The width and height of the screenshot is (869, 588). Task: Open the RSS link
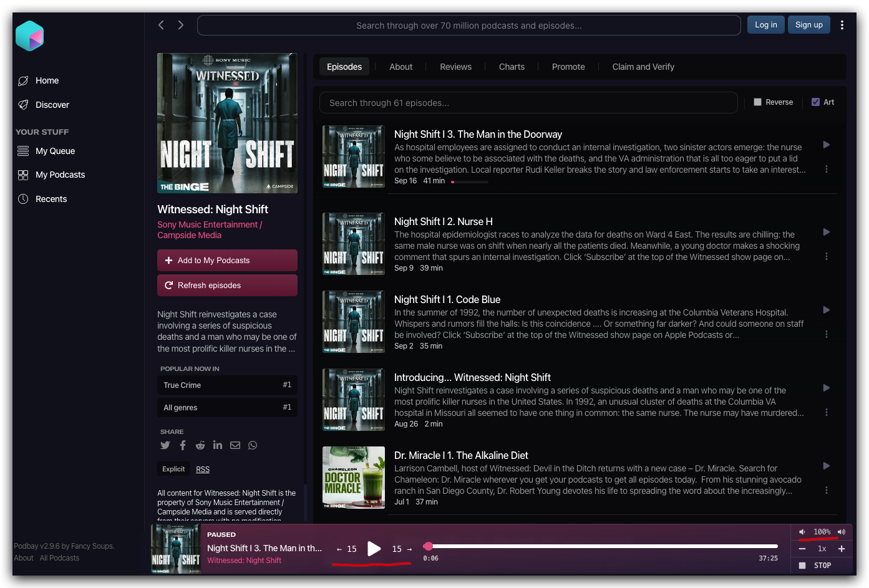(203, 470)
